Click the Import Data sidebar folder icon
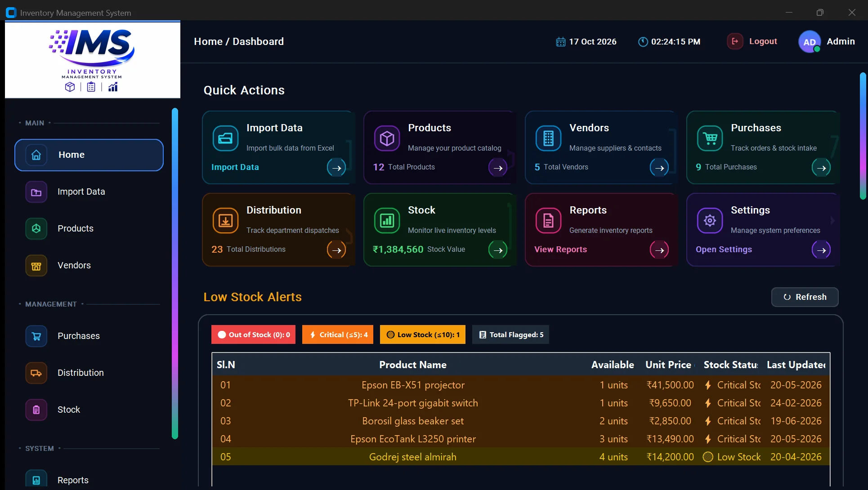868x490 pixels. point(36,192)
